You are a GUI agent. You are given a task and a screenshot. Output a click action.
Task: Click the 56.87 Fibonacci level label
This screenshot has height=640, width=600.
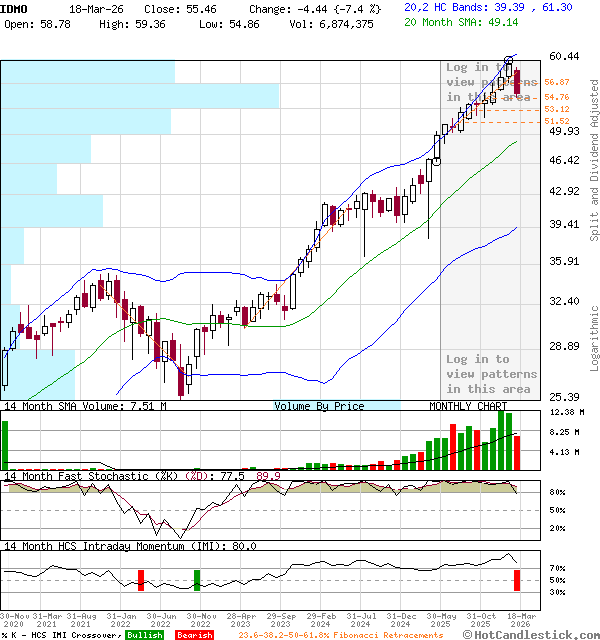point(557,82)
